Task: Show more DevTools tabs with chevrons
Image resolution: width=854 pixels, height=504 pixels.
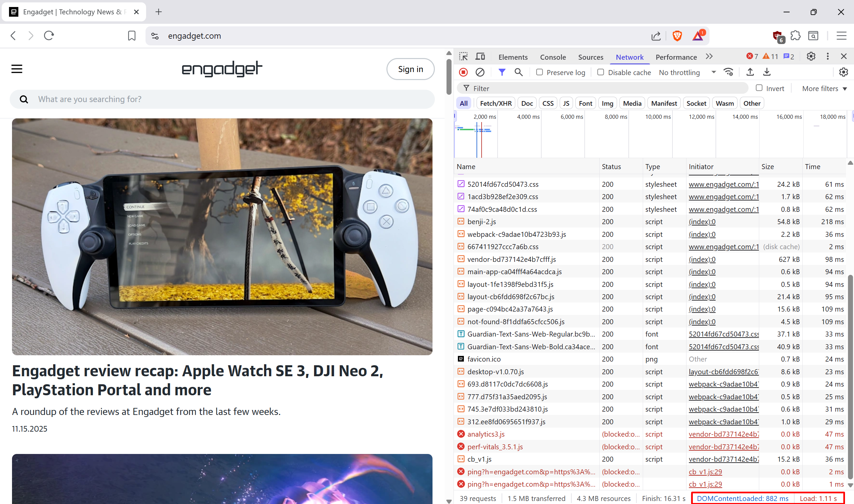Action: [709, 56]
